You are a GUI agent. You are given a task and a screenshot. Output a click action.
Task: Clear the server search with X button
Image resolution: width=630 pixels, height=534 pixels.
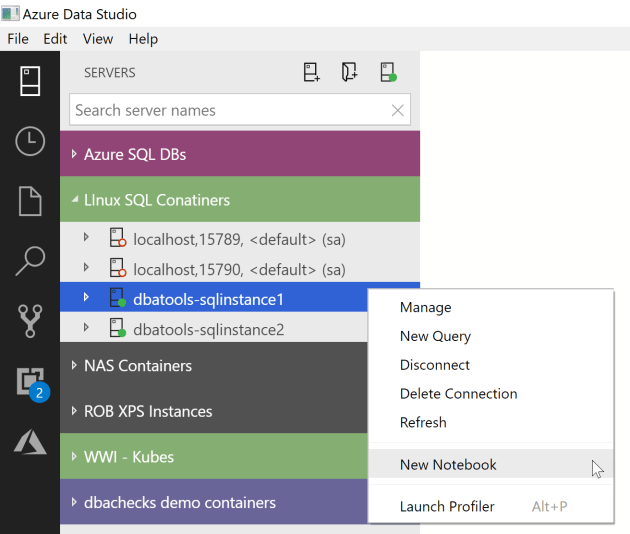click(397, 111)
